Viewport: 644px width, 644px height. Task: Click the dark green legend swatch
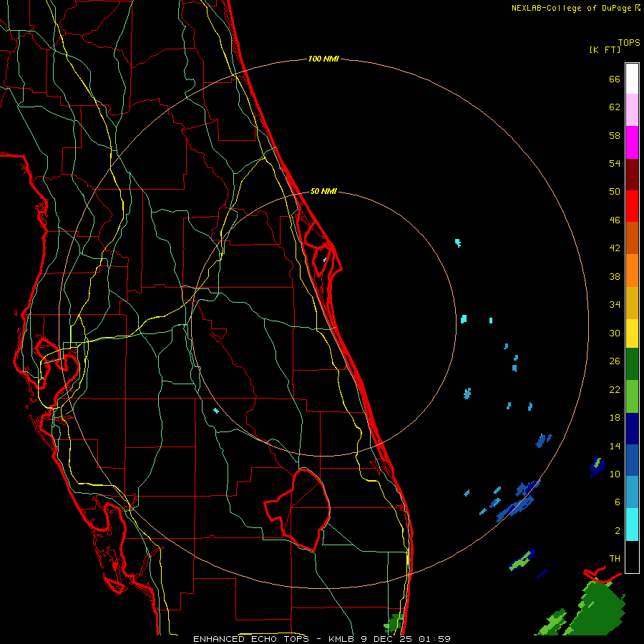point(632,364)
